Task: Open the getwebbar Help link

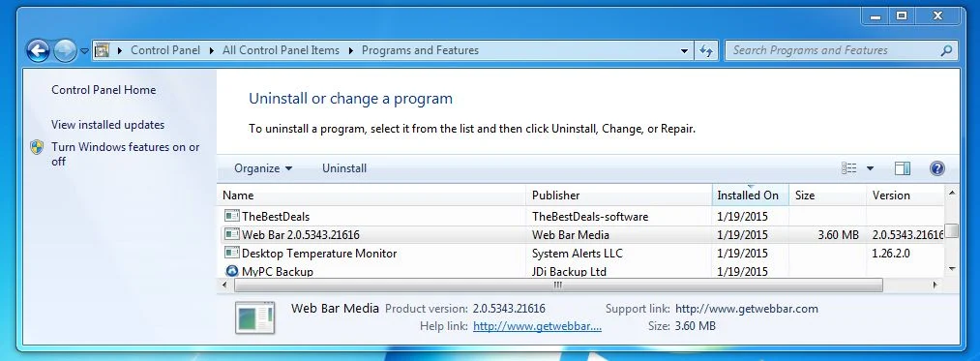Action: tap(538, 326)
